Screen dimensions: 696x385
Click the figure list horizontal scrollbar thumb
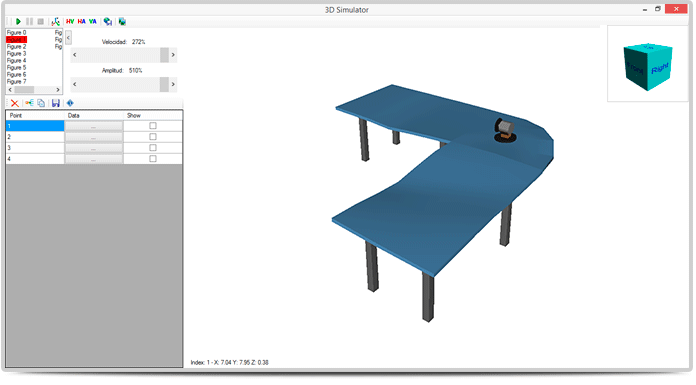coord(24,90)
